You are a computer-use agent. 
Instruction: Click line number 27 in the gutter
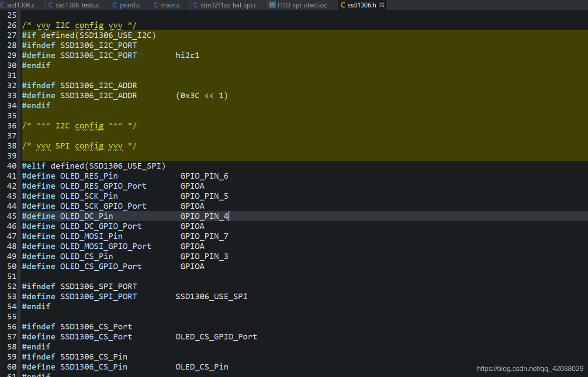click(12, 35)
